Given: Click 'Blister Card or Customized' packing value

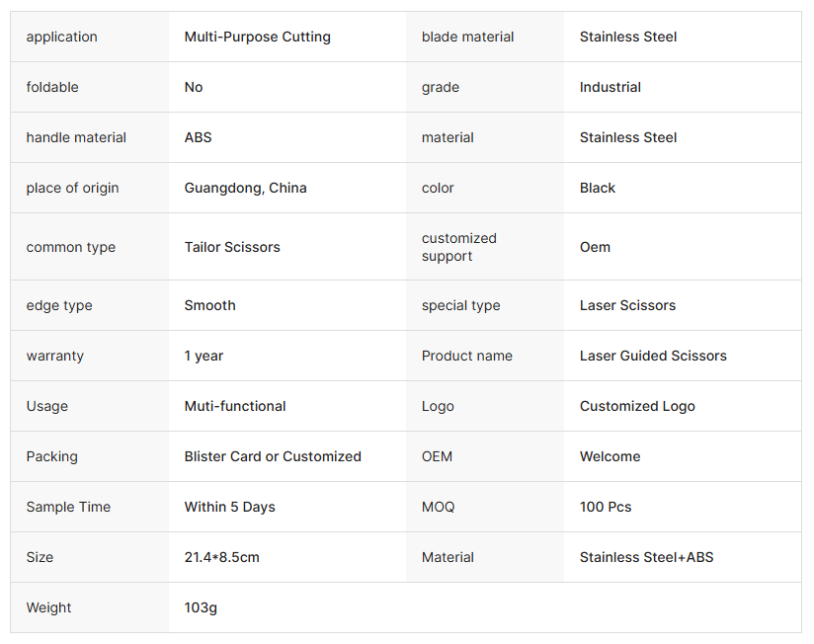Looking at the screenshot, I should 273,457.
